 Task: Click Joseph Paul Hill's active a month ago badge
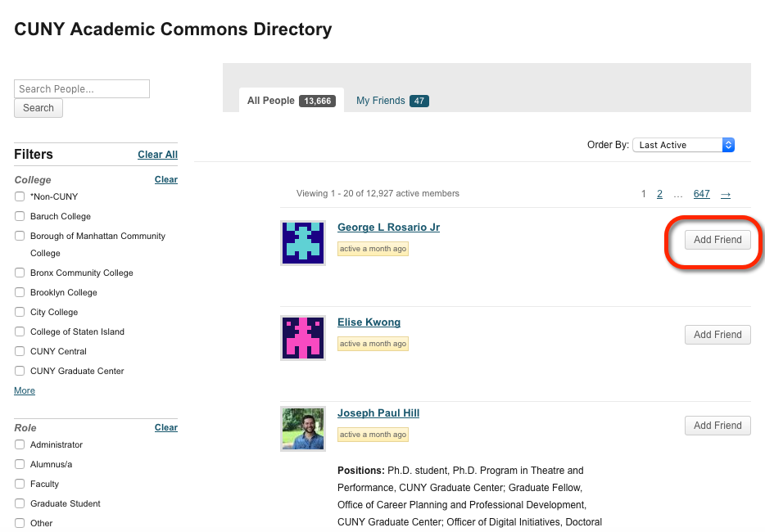(x=373, y=435)
